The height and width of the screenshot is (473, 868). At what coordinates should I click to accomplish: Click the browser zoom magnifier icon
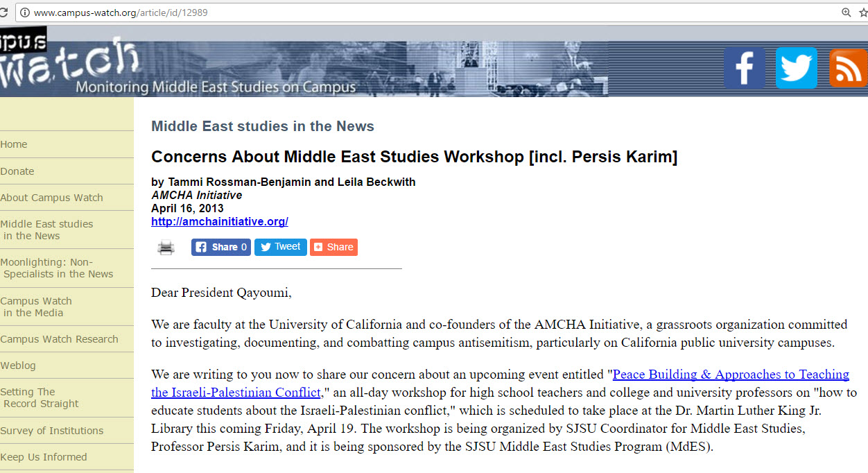(x=846, y=12)
